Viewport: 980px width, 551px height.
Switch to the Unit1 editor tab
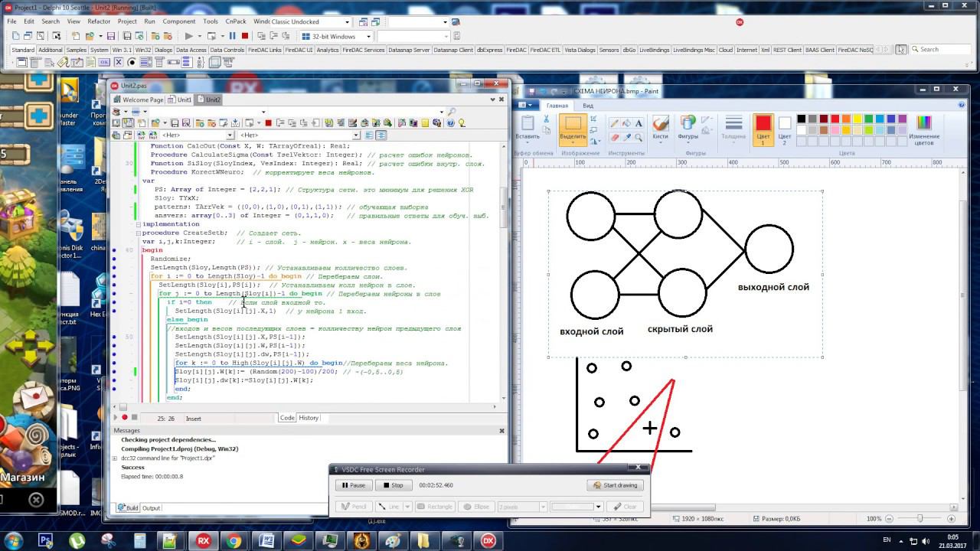pos(181,99)
